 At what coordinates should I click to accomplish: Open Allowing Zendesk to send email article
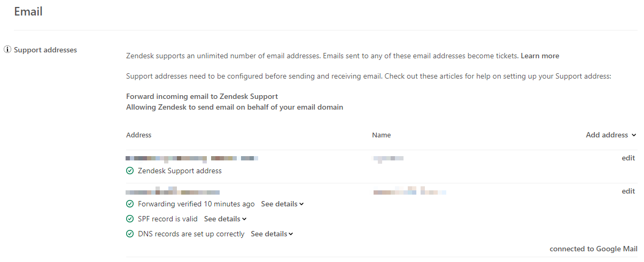[x=235, y=107]
